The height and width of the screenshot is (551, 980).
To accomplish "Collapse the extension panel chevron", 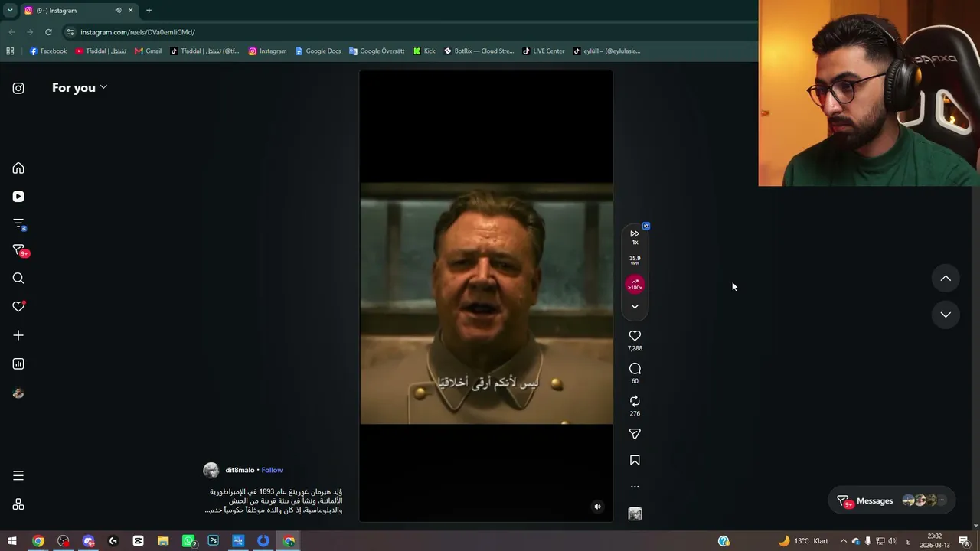I will (635, 307).
